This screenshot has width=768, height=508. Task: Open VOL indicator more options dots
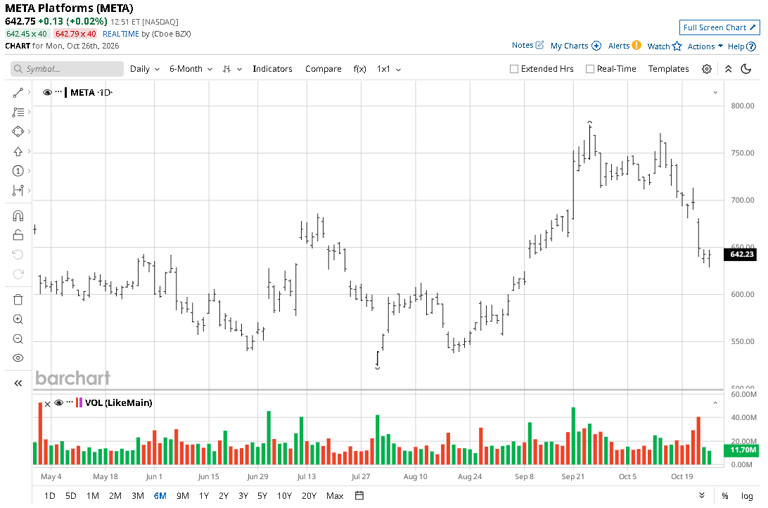coord(70,402)
